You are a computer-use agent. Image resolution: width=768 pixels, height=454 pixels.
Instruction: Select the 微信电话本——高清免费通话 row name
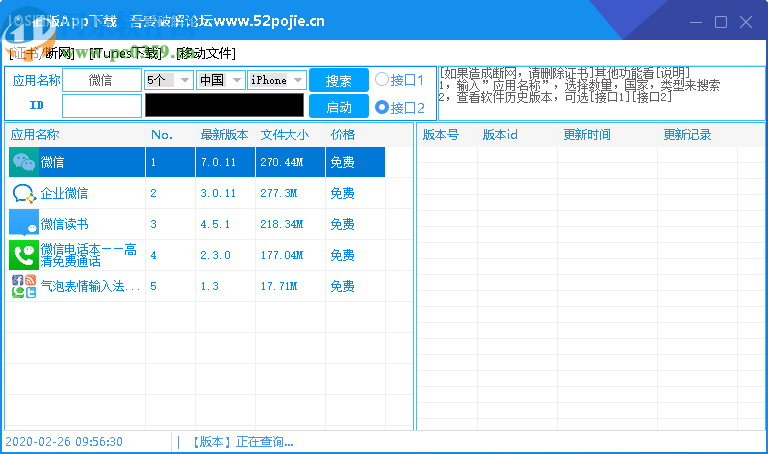88,255
